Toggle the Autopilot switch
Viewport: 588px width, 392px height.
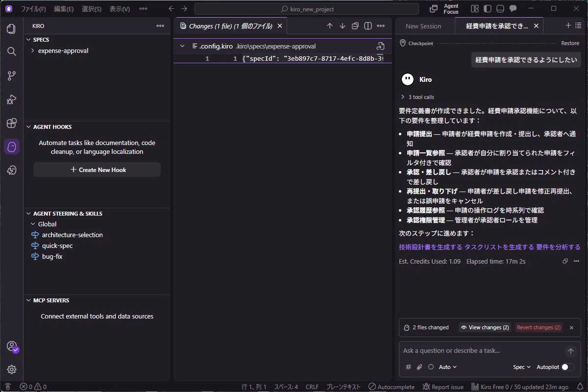click(568, 367)
